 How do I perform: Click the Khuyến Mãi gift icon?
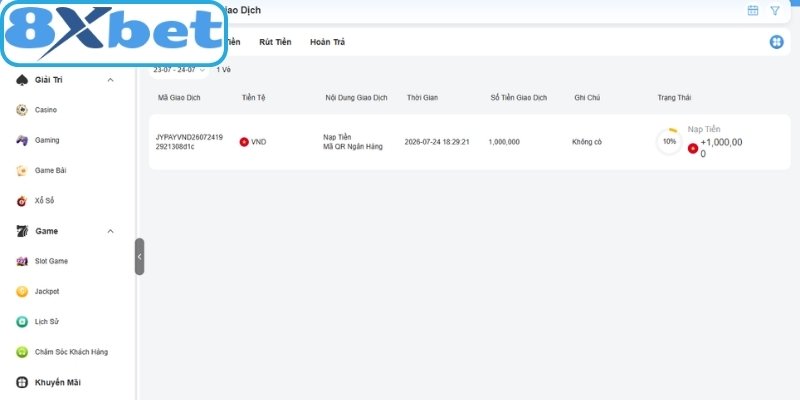[21, 382]
